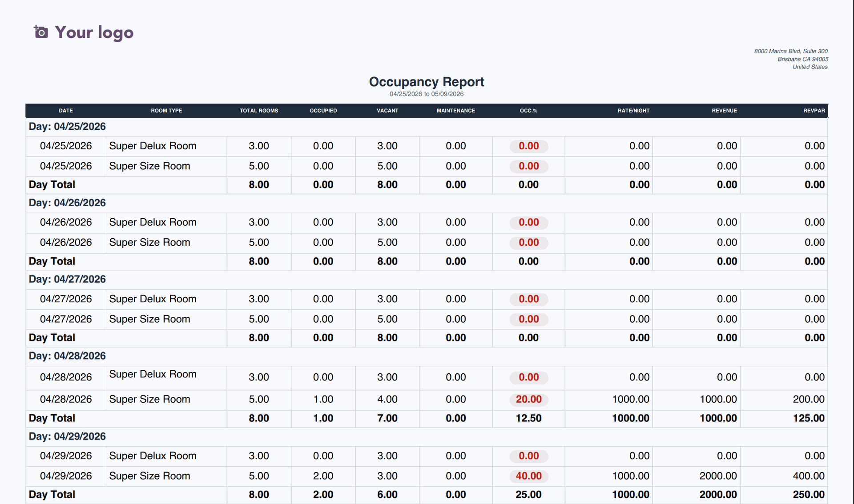
Task: Select the report date range subtitle
Action: click(427, 94)
